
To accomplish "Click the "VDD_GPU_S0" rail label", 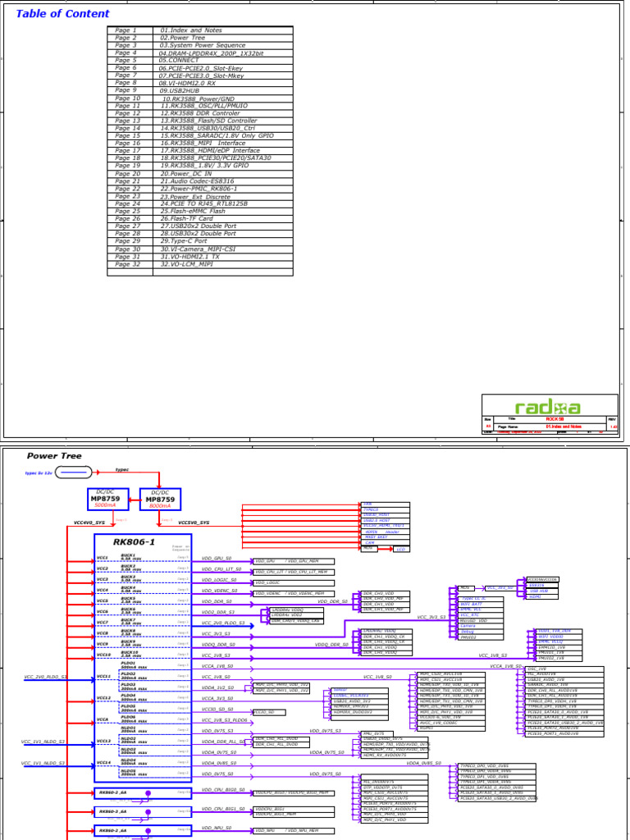I will click(x=217, y=558).
